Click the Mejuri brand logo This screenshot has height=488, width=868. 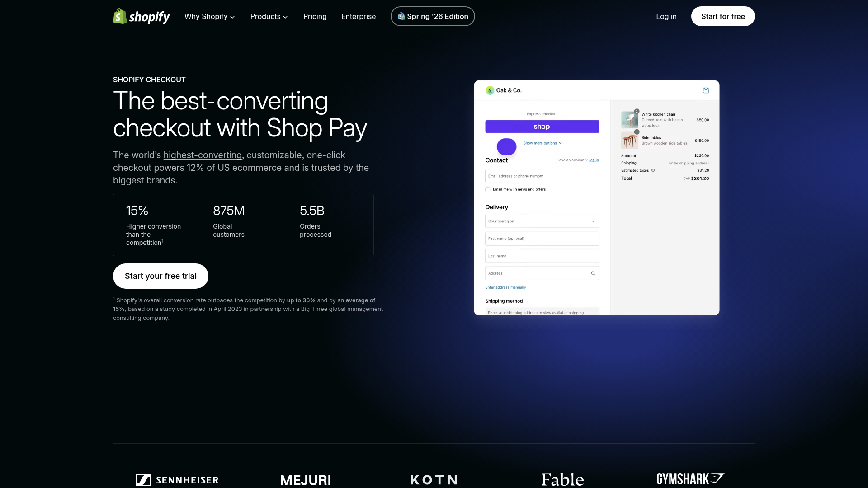[x=306, y=480]
